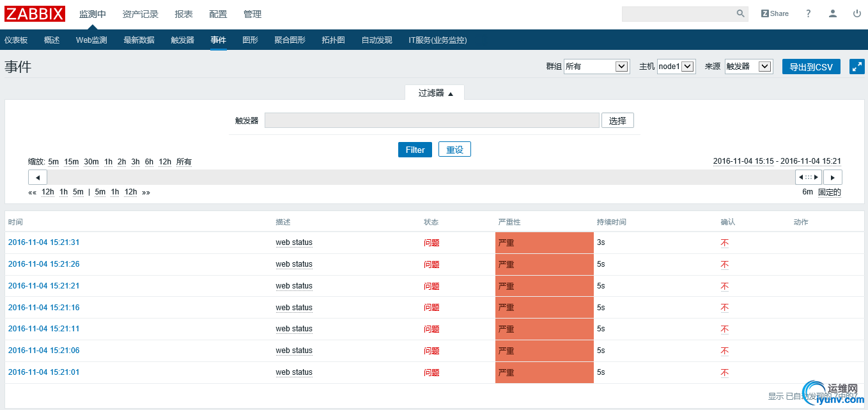Toggle the 固定的 fixed link
This screenshot has height=410, width=868.
[x=830, y=192]
